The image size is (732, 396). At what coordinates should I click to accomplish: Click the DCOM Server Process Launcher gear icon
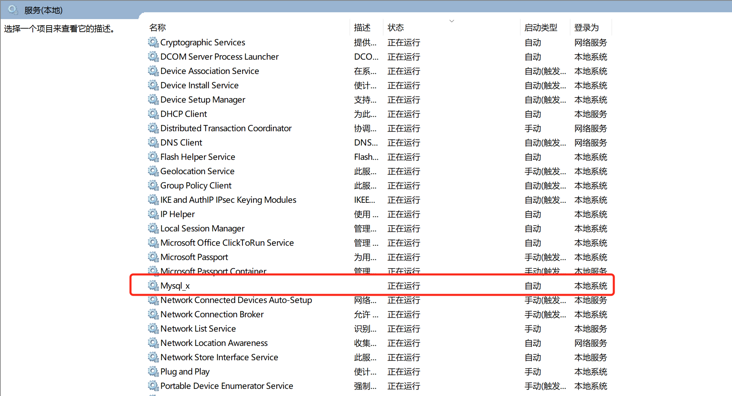point(153,57)
